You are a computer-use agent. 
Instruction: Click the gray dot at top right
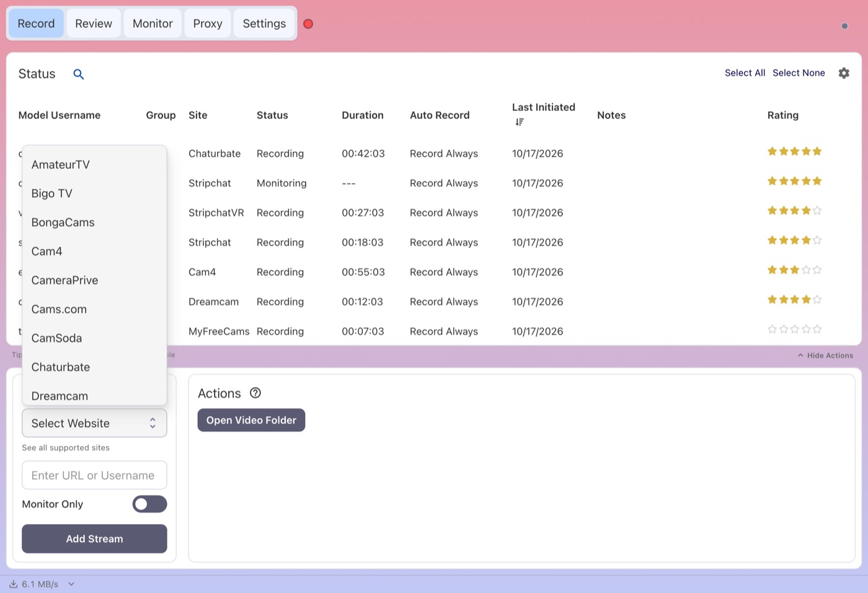click(844, 26)
